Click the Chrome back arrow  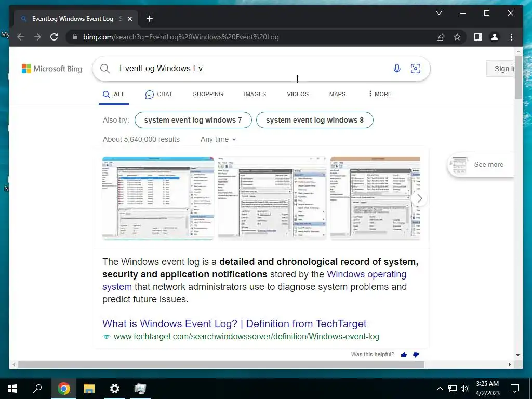[x=21, y=37]
